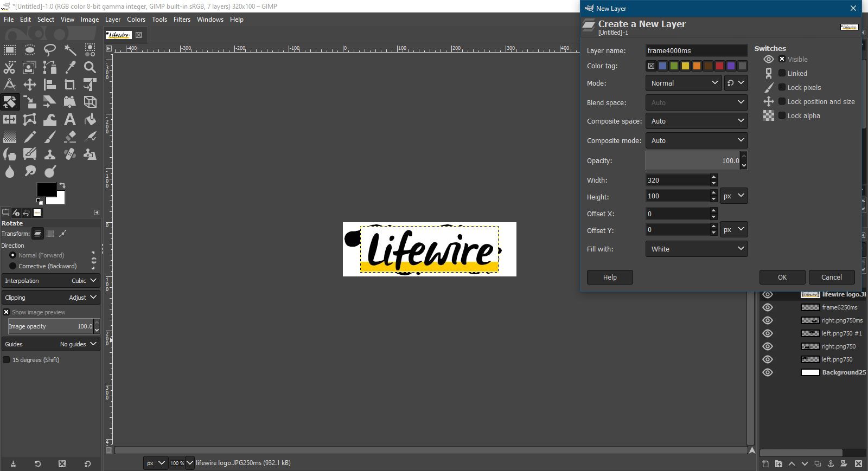Select the Crop tool
Screen dimensions: 868x471
tap(70, 85)
